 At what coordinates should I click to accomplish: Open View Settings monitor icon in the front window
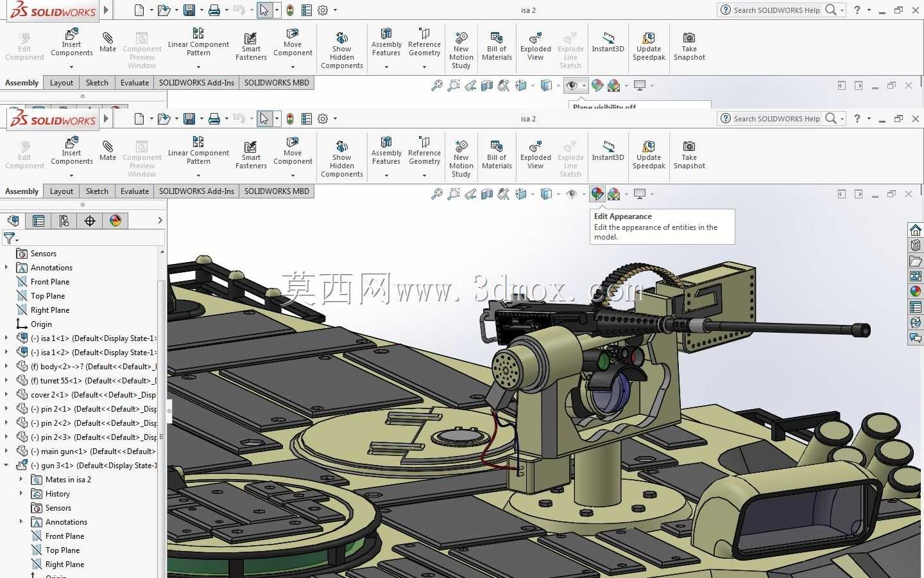[x=640, y=194]
